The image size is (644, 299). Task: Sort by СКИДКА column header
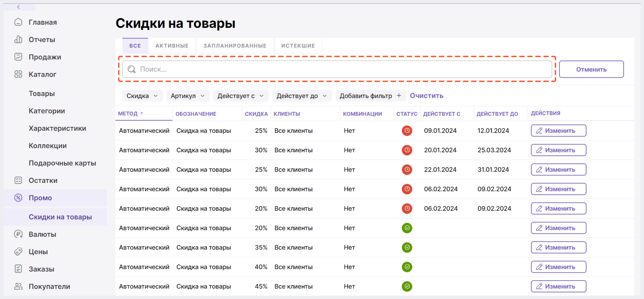256,114
